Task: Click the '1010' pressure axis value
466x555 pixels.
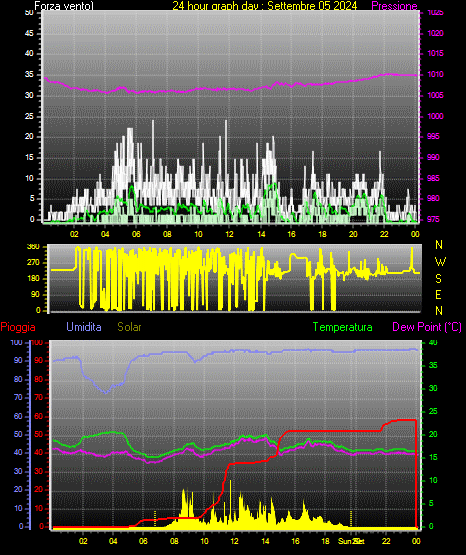Action: coord(435,74)
